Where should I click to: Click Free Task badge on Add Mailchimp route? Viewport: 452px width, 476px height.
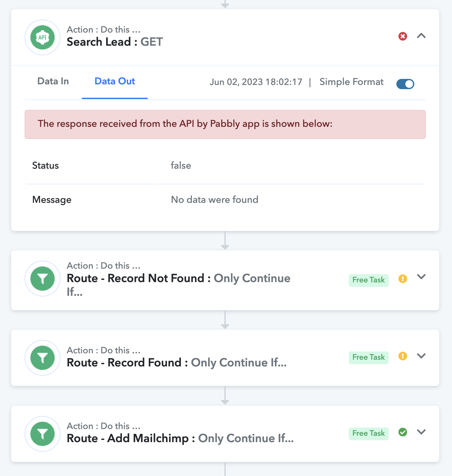pyautogui.click(x=369, y=434)
